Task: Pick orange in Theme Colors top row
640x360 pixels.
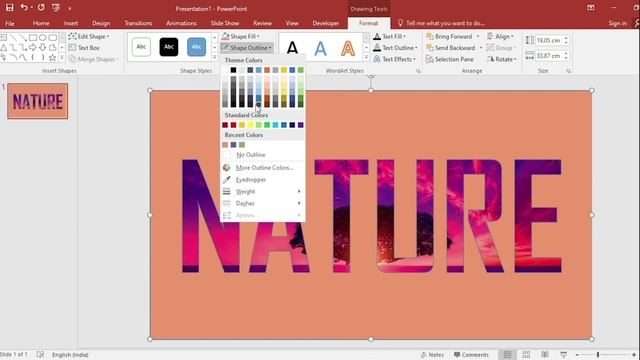Action: click(x=267, y=70)
